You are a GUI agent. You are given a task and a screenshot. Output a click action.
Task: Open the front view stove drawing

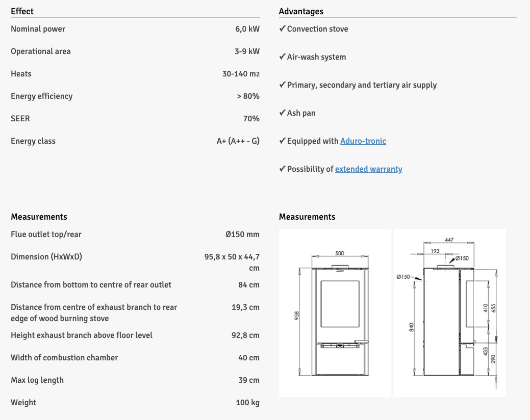pyautogui.click(x=335, y=312)
